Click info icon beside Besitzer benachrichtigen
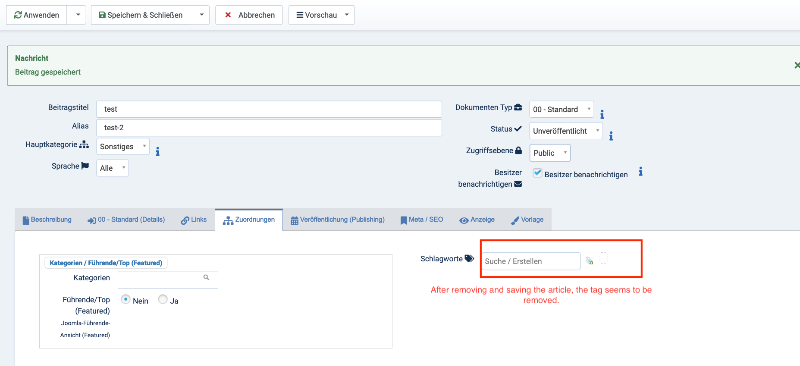The height and width of the screenshot is (366, 800). [640, 172]
